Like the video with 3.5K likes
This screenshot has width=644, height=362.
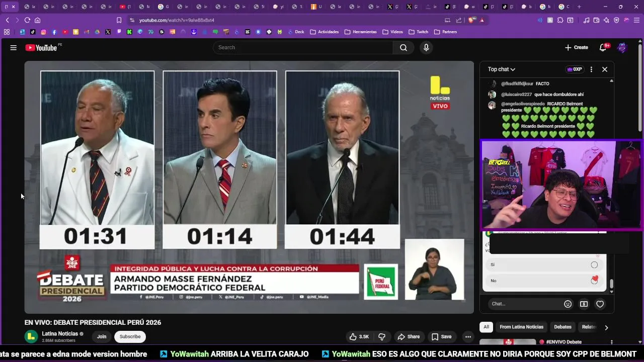[x=359, y=336]
